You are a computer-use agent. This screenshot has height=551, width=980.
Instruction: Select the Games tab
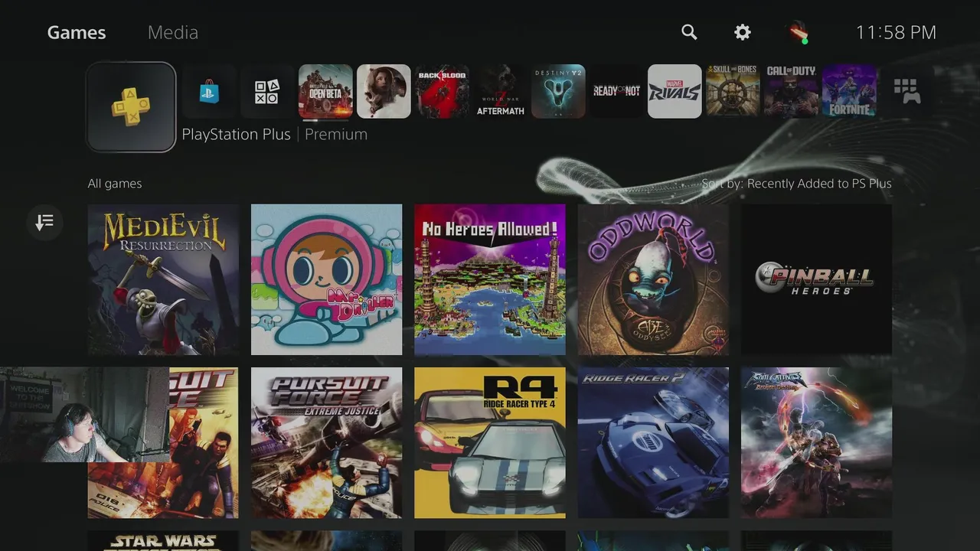pyautogui.click(x=77, y=32)
